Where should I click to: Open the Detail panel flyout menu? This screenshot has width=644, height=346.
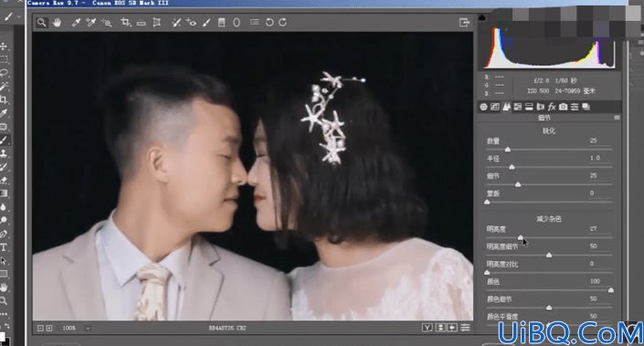click(x=617, y=118)
